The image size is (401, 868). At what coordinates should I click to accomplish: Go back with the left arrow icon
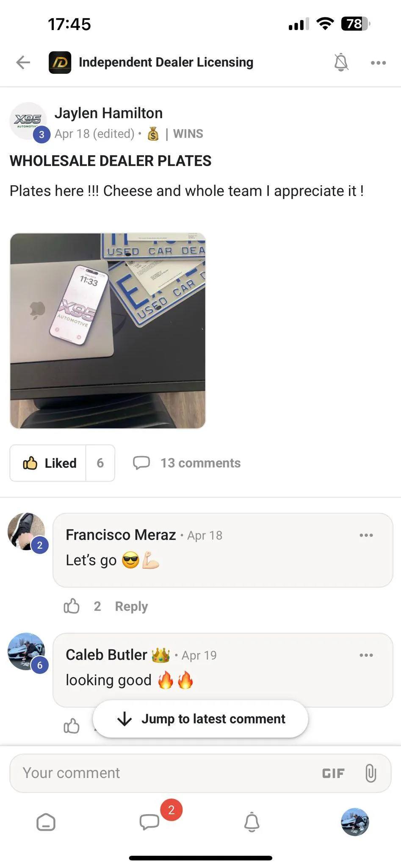coord(23,62)
